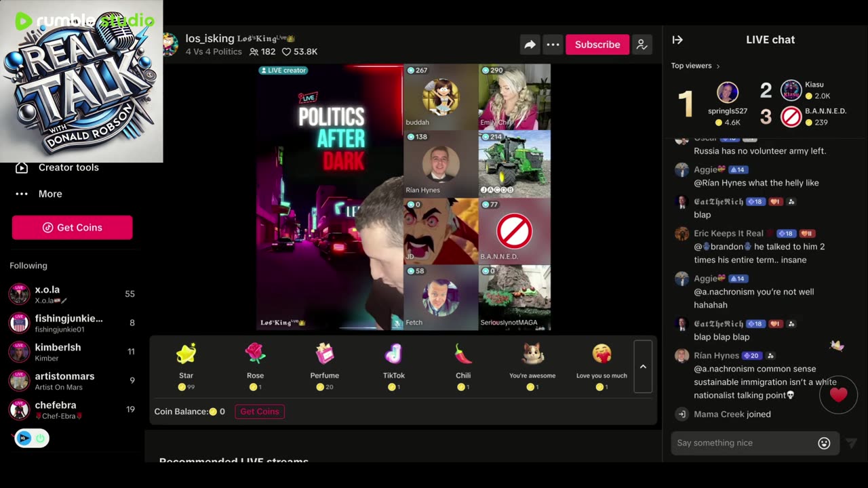Send the Rose gift
This screenshot has height=488, width=868.
click(255, 366)
